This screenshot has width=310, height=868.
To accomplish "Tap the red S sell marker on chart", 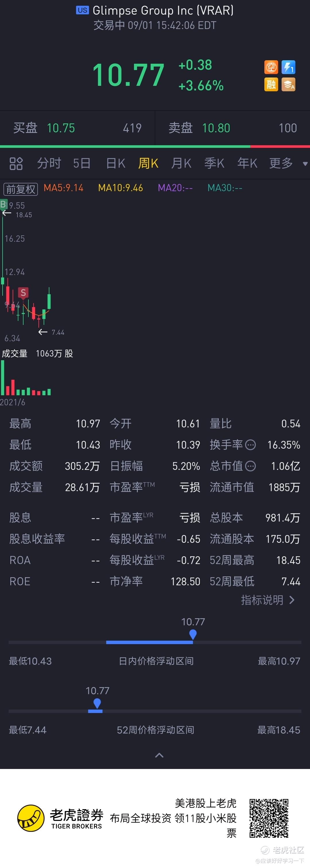I will [23, 292].
